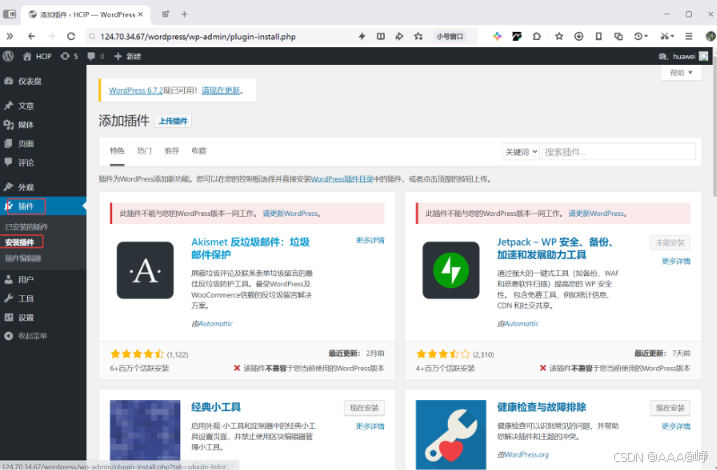The height and width of the screenshot is (470, 717).
Task: Click the 搜索插件 search input field
Action: 619,152
